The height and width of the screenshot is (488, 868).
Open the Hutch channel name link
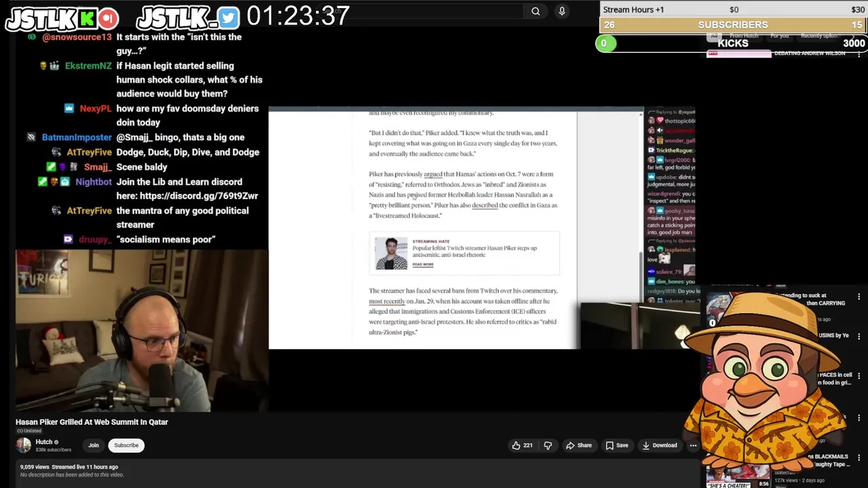point(43,442)
